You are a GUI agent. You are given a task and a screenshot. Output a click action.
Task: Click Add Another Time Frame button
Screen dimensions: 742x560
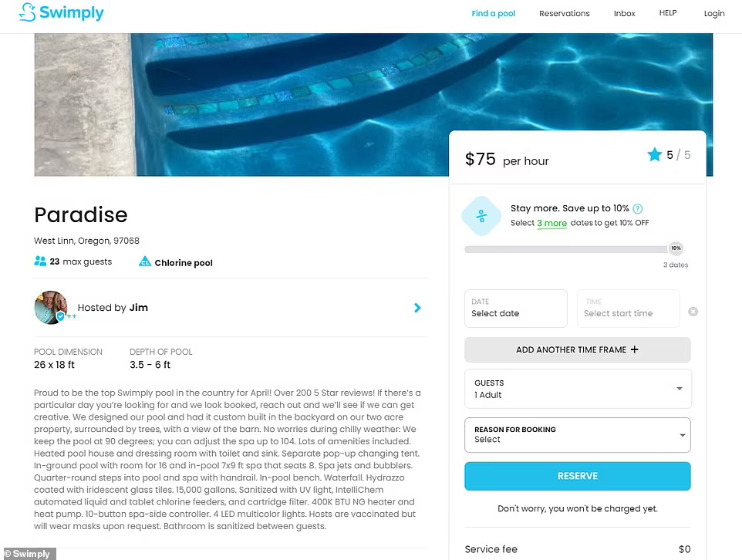pyautogui.click(x=577, y=349)
